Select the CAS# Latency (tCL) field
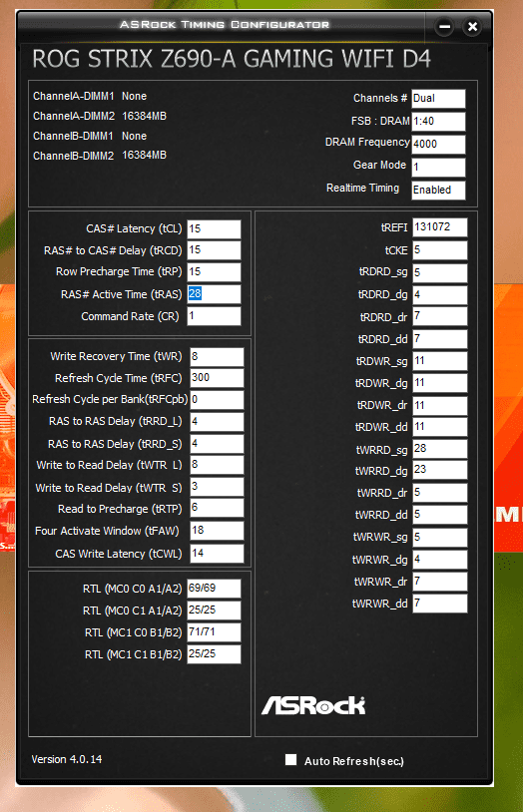The width and height of the screenshot is (523, 812). click(214, 228)
